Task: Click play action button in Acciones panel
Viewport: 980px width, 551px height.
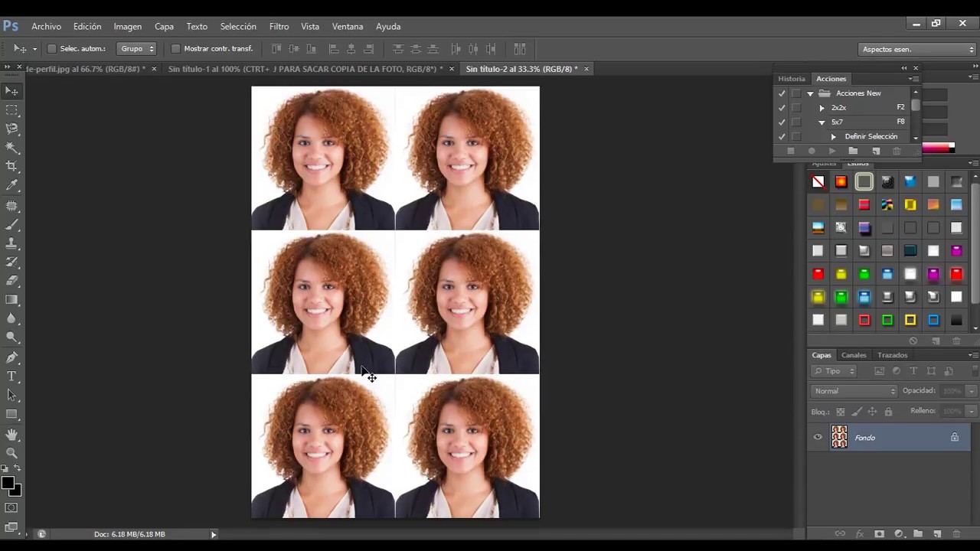Action: [x=832, y=151]
